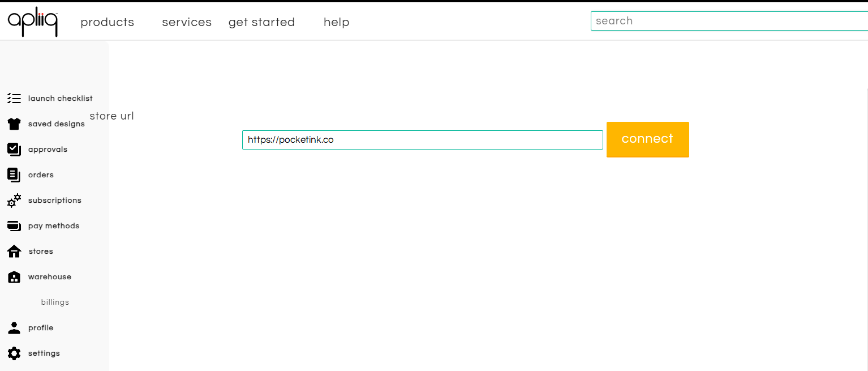Select the get started menu item

point(261,22)
